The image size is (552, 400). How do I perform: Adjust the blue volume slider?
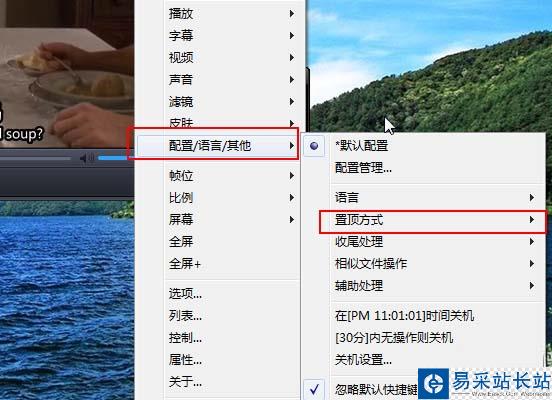(113, 158)
